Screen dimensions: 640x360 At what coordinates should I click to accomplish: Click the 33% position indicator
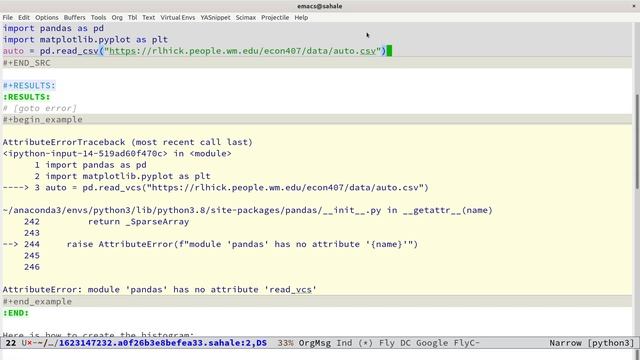285,343
